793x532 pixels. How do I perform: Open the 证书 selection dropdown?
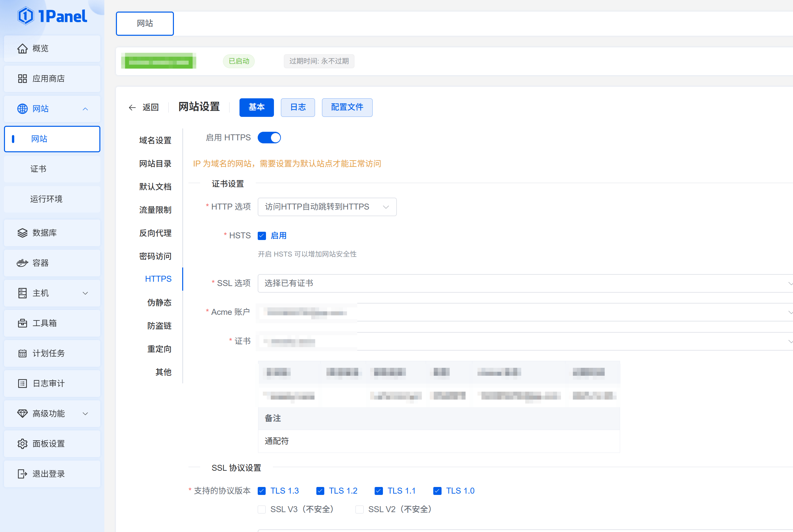point(525,341)
